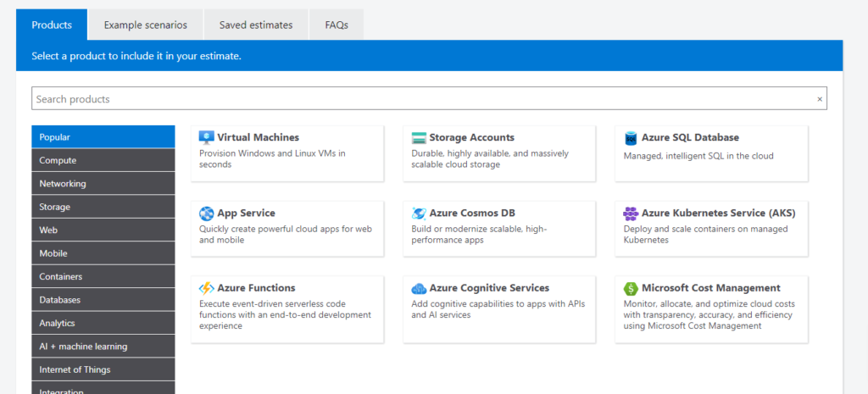This screenshot has width=868, height=394.
Task: Click the Microsoft Cost Management icon
Action: pyautogui.click(x=631, y=288)
